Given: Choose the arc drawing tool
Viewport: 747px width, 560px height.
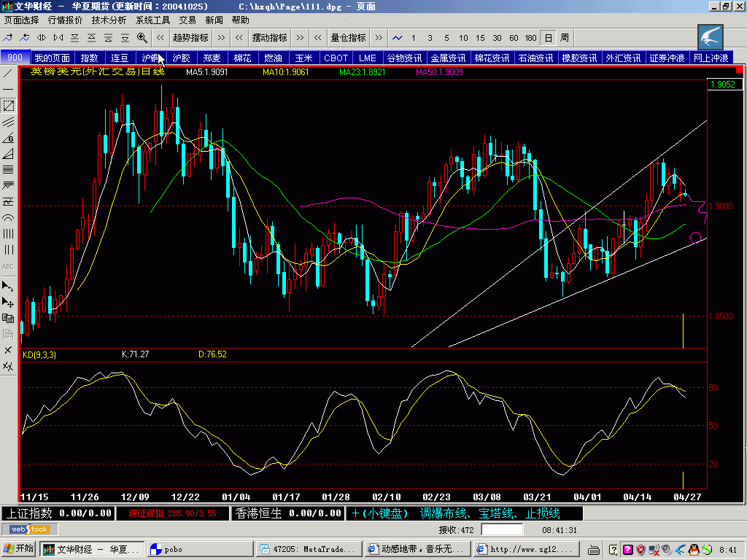Looking at the screenshot, I should pos(8,218).
